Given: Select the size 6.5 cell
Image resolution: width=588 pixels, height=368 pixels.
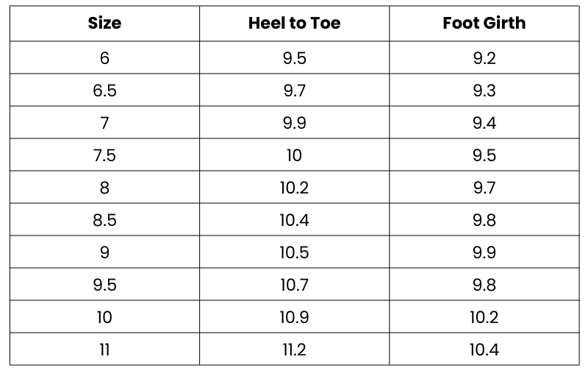Looking at the screenshot, I should pyautogui.click(x=104, y=91).
